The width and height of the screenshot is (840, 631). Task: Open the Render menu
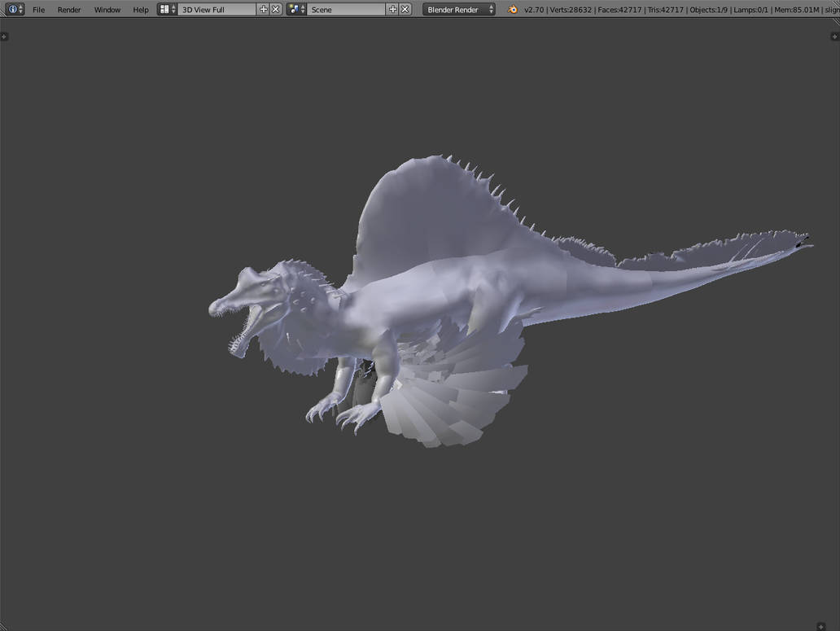[69, 10]
